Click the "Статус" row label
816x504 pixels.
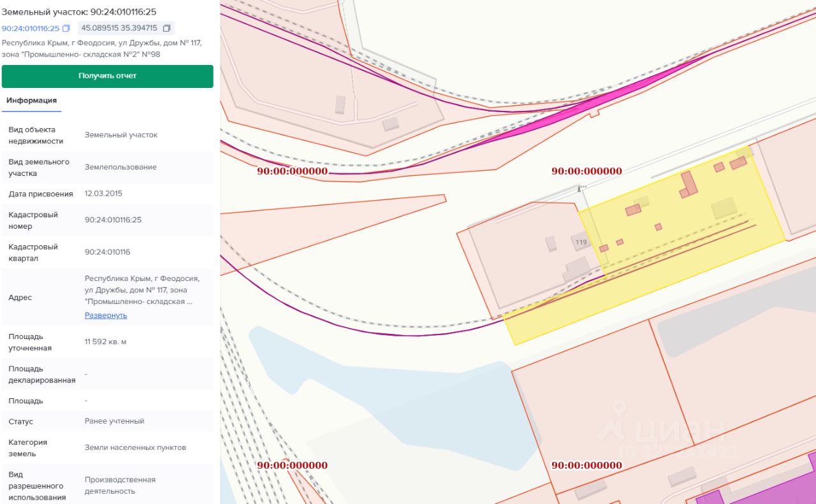(x=20, y=422)
